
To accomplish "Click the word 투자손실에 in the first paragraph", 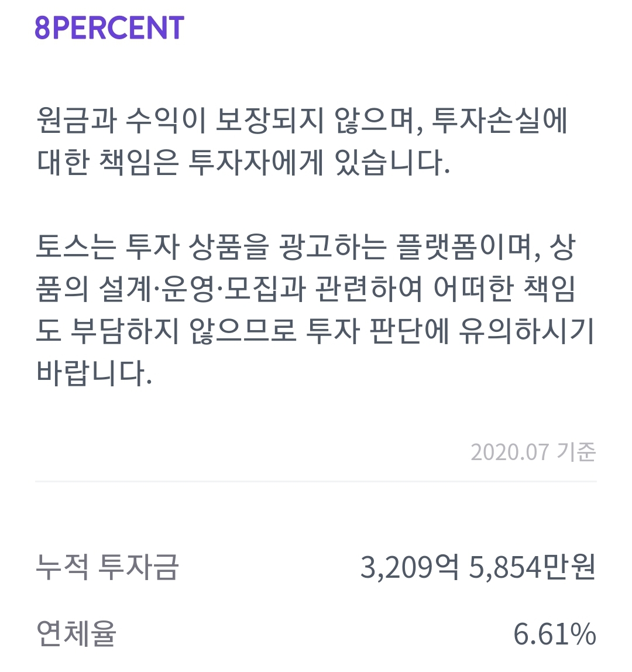I will (499, 121).
